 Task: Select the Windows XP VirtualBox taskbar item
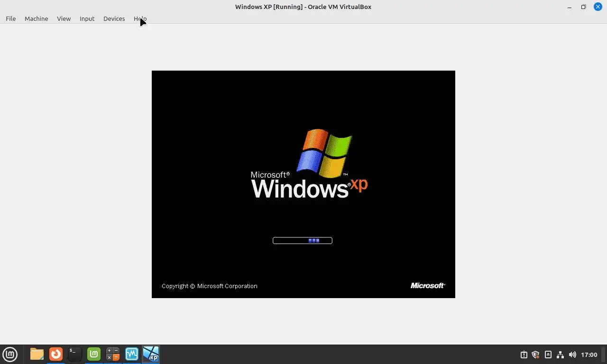[151, 354]
